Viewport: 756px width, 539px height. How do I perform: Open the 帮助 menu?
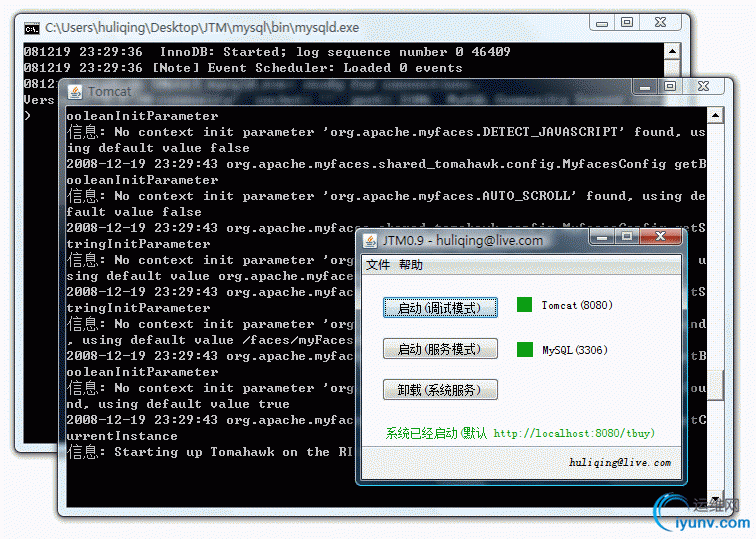(x=411, y=265)
